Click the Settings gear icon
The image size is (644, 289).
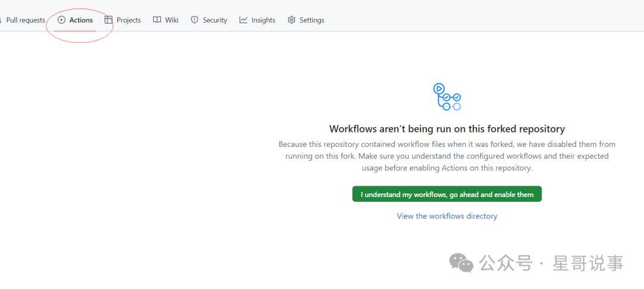coord(292,20)
